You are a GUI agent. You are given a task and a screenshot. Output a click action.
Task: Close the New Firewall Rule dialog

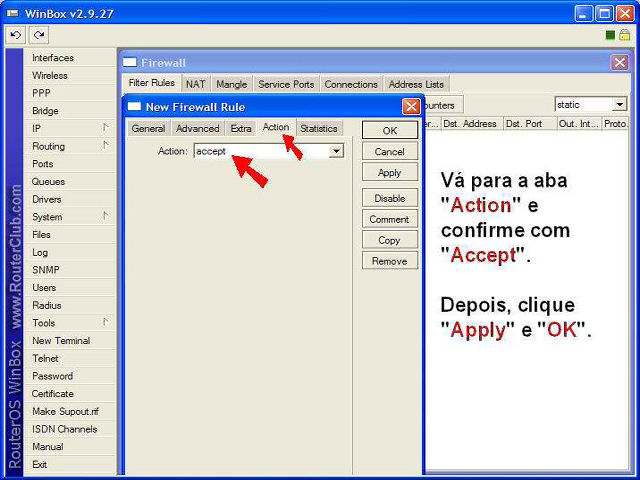pos(411,107)
